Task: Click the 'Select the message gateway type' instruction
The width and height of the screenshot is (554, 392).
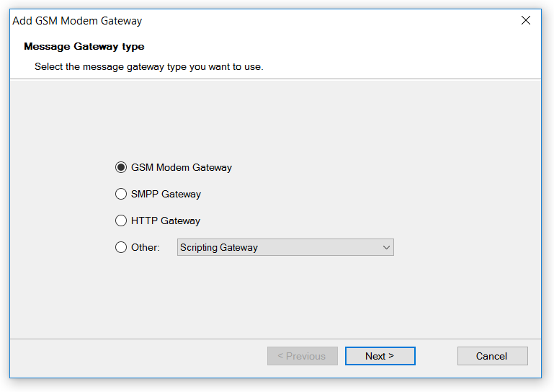Action: 149,66
